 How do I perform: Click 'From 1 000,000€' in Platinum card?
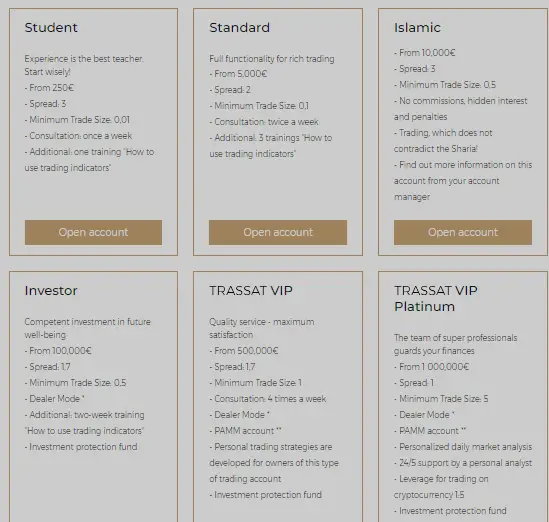[x=431, y=367]
